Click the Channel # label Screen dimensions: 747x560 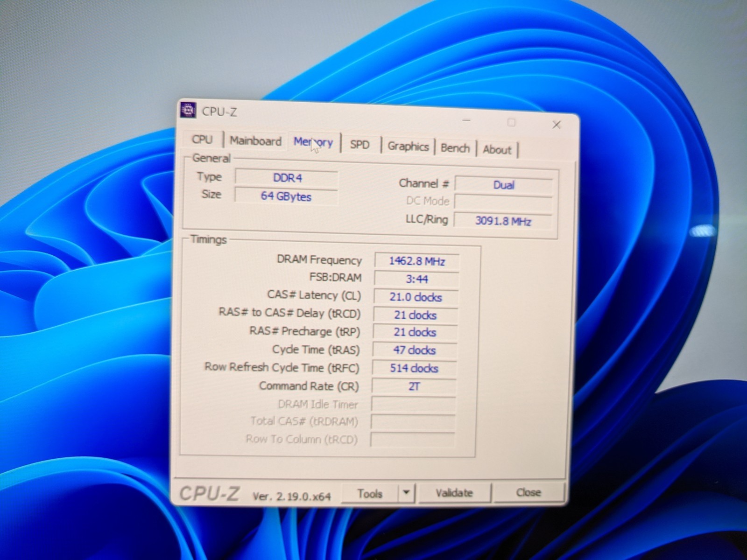pyautogui.click(x=424, y=183)
